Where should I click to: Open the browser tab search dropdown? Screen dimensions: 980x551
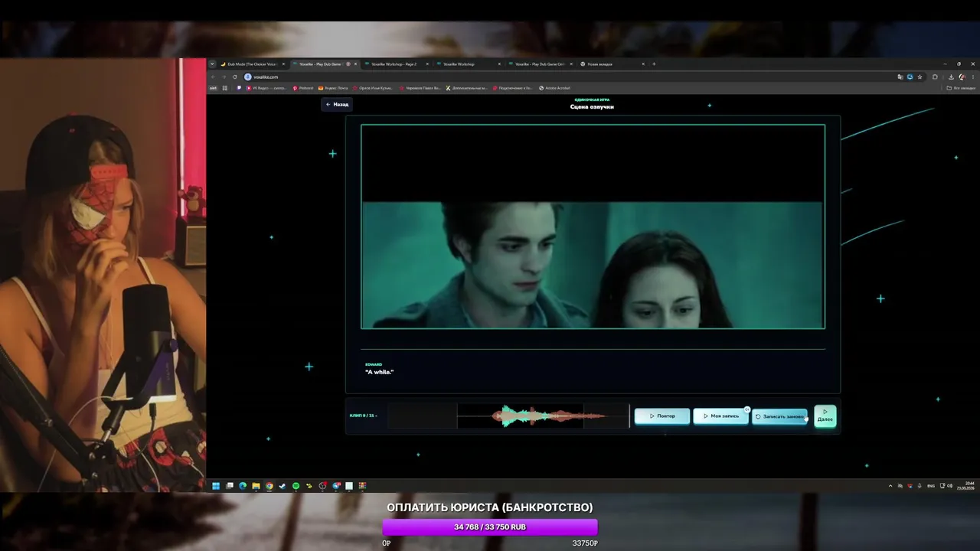click(x=212, y=64)
